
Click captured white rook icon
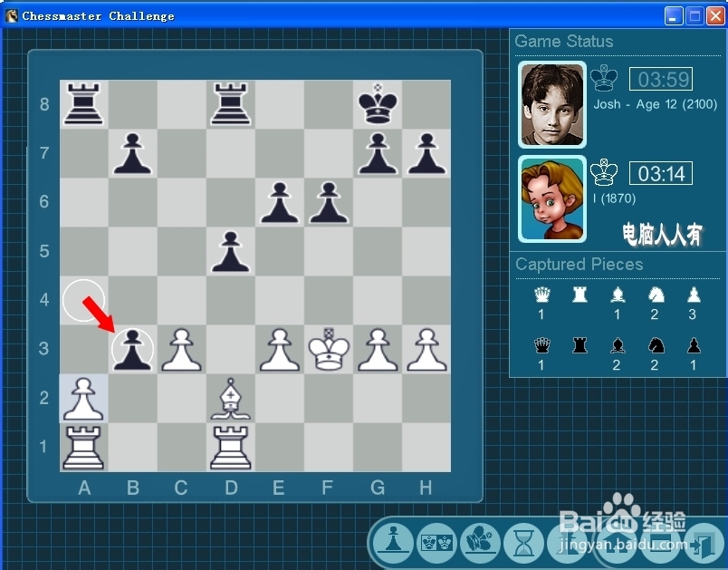[x=580, y=295]
